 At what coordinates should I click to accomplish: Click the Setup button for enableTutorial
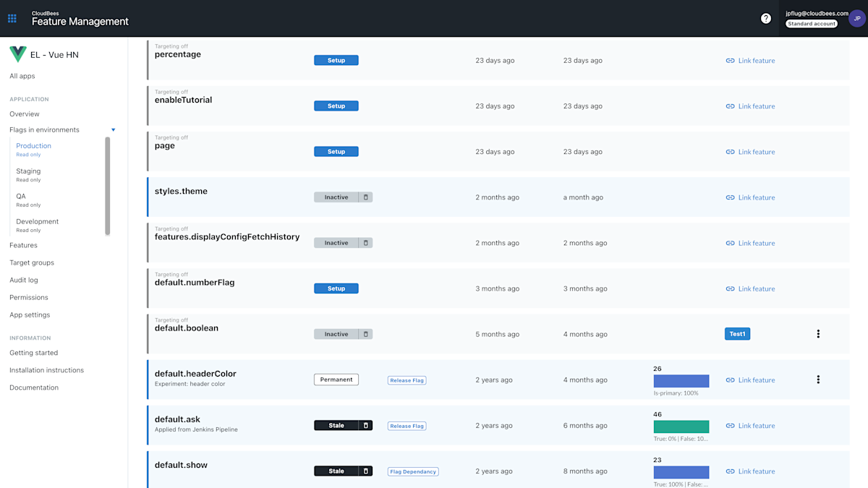coord(336,106)
